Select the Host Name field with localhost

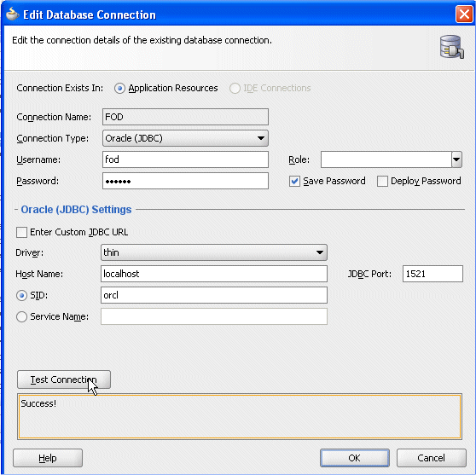tap(214, 274)
